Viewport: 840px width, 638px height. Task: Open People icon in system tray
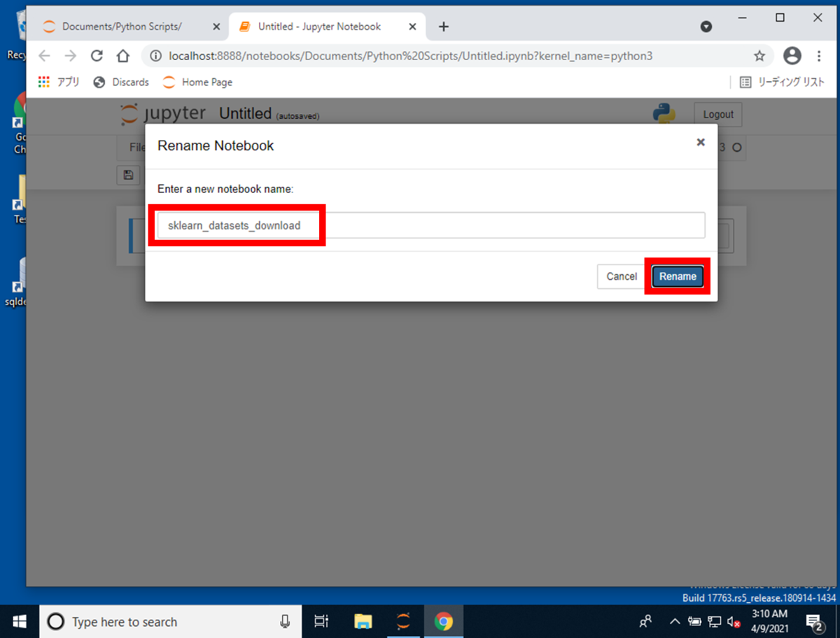(x=645, y=621)
